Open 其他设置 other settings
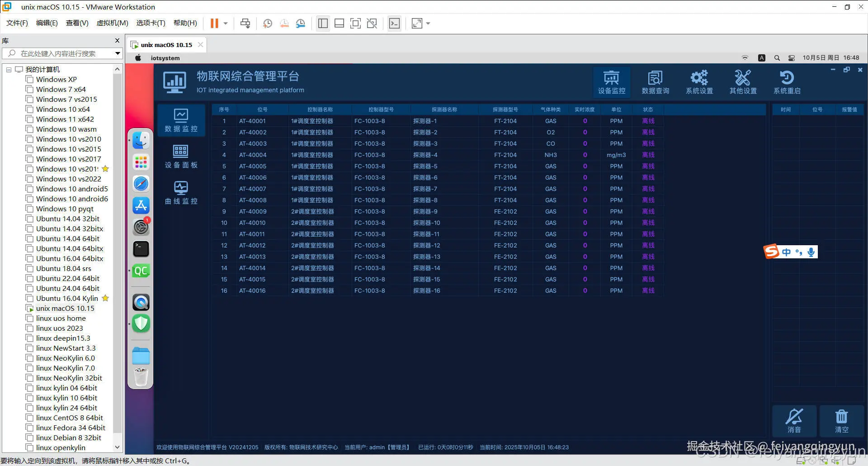 (743, 82)
